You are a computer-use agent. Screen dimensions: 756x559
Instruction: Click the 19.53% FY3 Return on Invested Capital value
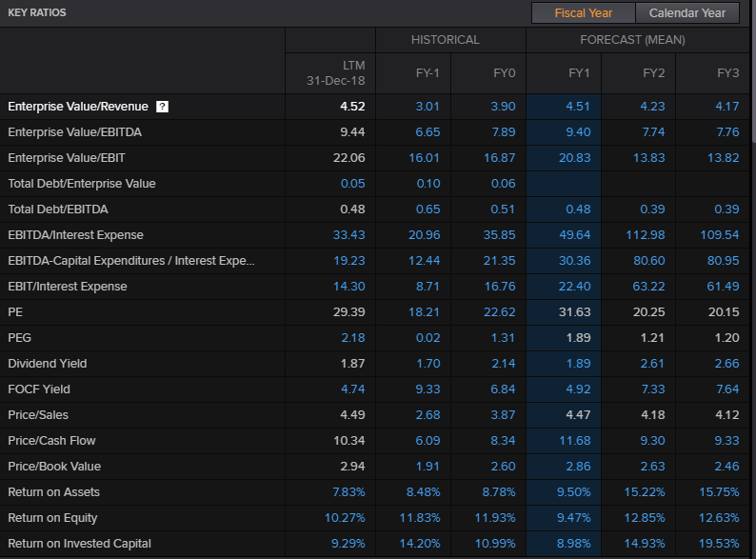(719, 544)
